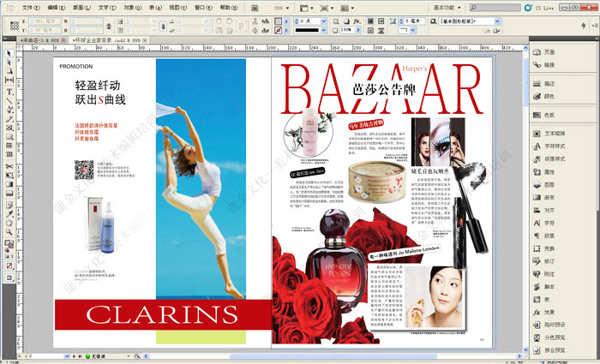The height and width of the screenshot is (364, 600).
Task: Open the 效果 (Effects) panel
Action: [544, 312]
